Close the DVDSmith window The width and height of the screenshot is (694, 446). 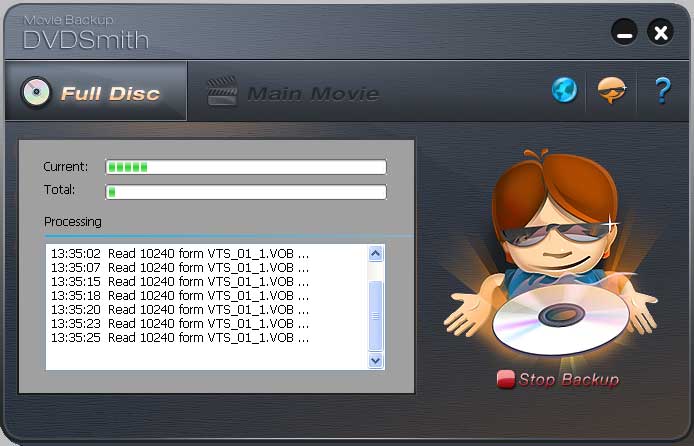(660, 32)
